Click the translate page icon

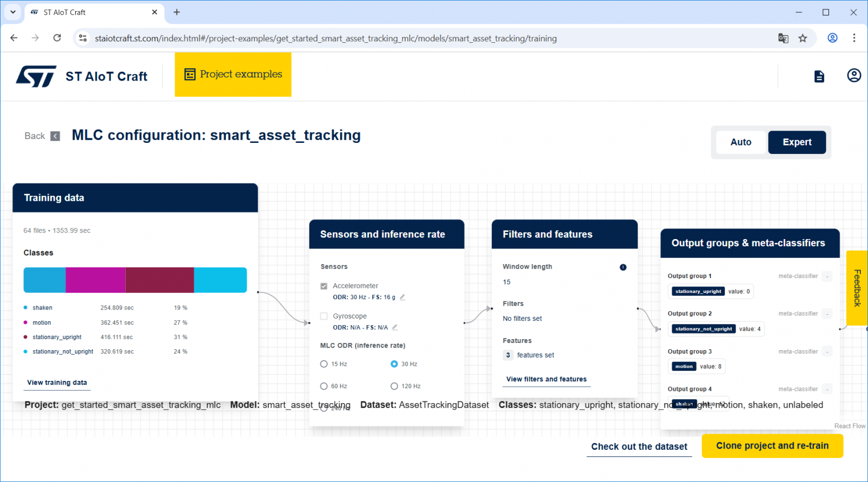(783, 38)
